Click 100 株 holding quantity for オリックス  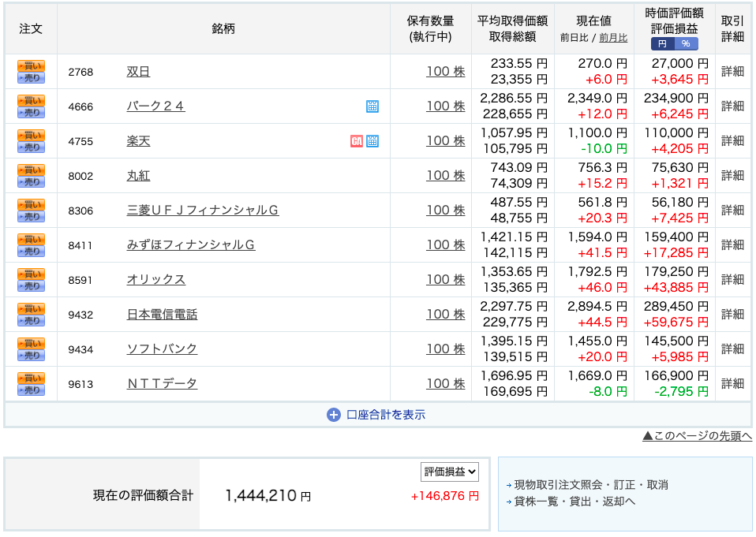point(446,280)
